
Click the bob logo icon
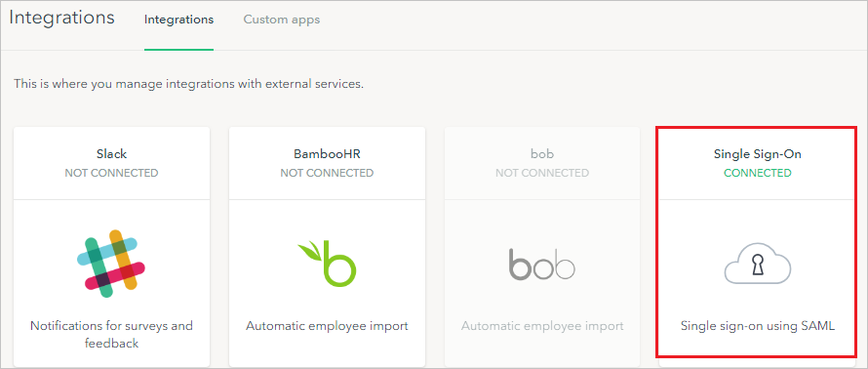coord(542,264)
